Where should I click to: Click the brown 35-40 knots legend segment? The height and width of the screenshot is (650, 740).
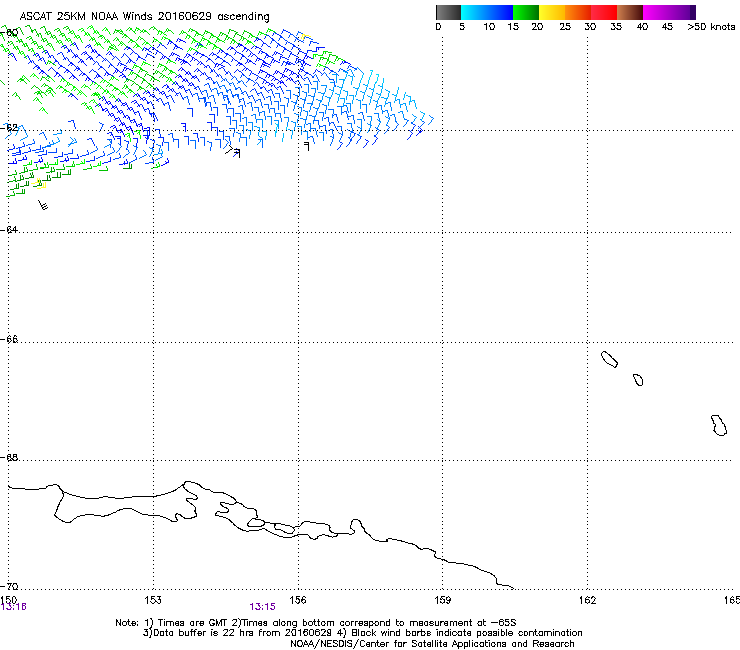pos(630,12)
